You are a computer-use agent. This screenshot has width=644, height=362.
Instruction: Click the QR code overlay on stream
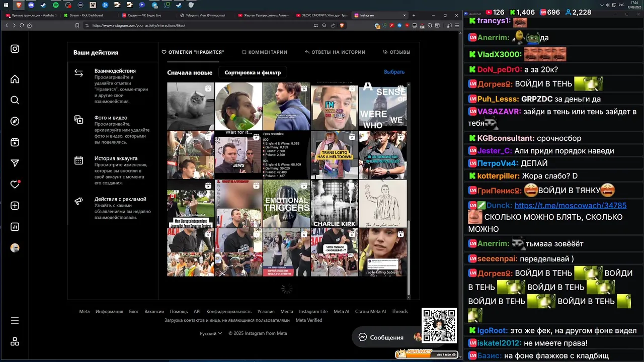439,326
